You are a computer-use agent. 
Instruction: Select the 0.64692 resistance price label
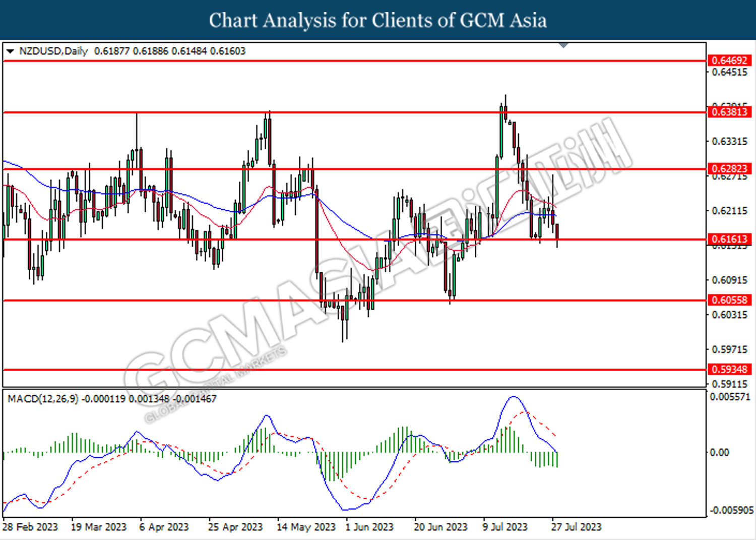click(x=729, y=61)
